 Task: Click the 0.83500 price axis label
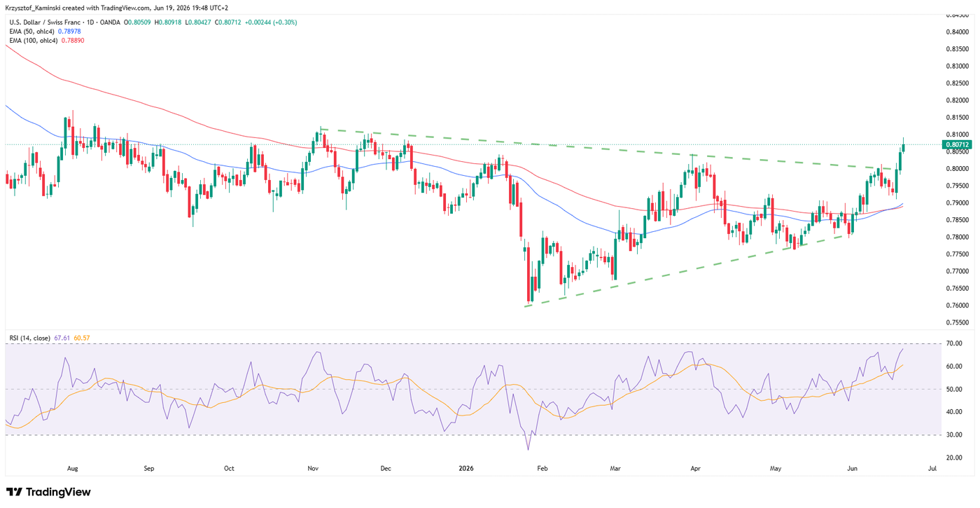pos(958,49)
